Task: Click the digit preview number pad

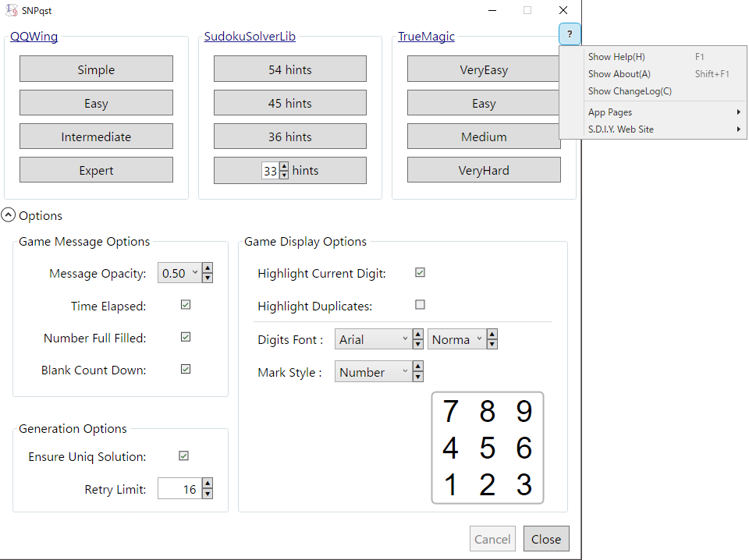Action: tap(487, 448)
